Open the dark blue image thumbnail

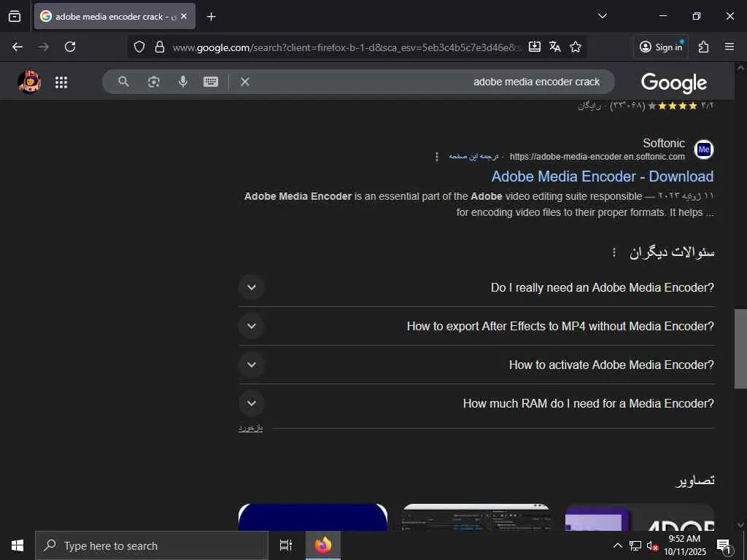click(313, 517)
